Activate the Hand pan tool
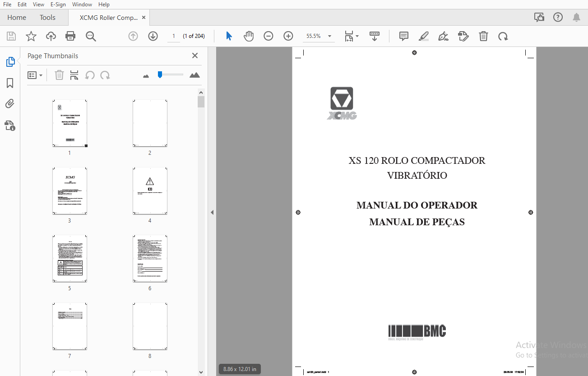Viewport: 588px width, 376px height. (249, 36)
